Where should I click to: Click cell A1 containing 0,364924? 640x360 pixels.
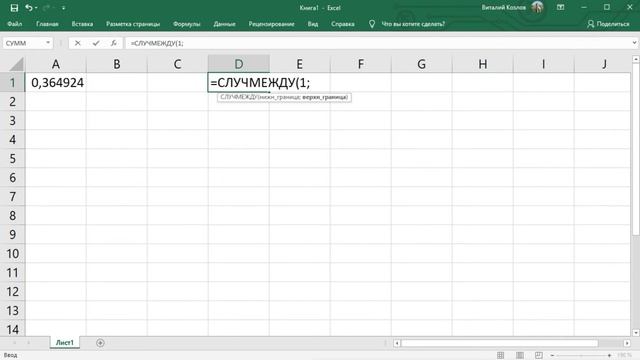[56, 82]
